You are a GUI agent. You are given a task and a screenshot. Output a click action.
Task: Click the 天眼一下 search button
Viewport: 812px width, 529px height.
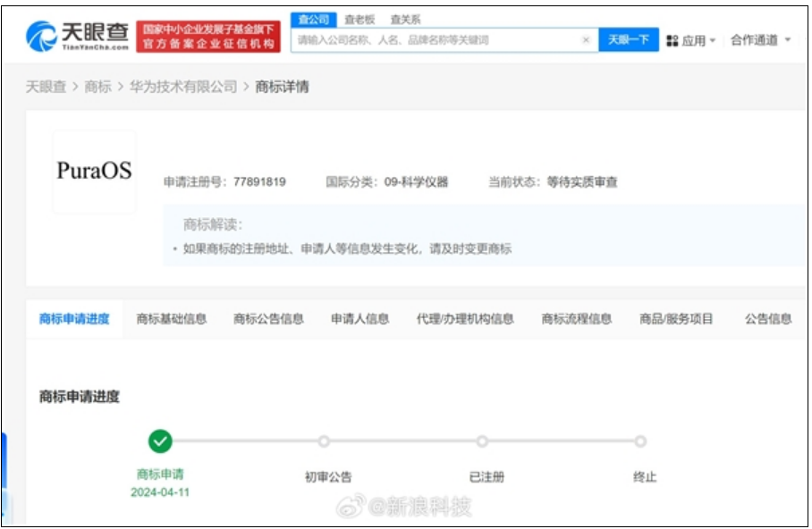point(628,40)
